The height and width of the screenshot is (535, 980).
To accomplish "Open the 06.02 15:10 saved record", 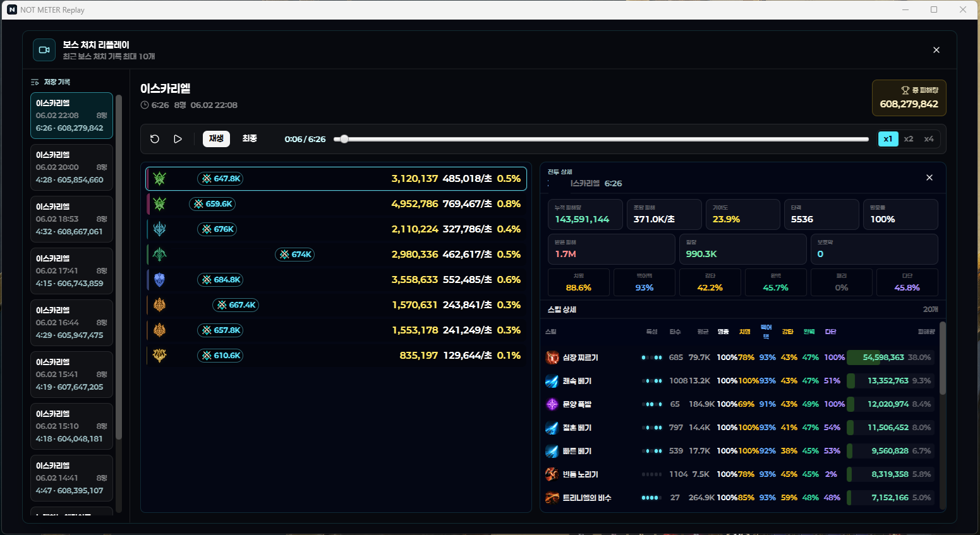I will pos(71,426).
